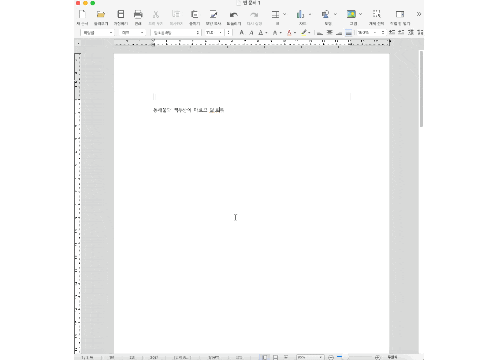Viewport: 480px width, 360px height.
Task: Zoom in with the plus magnifier icon
Action: [x=377, y=357]
